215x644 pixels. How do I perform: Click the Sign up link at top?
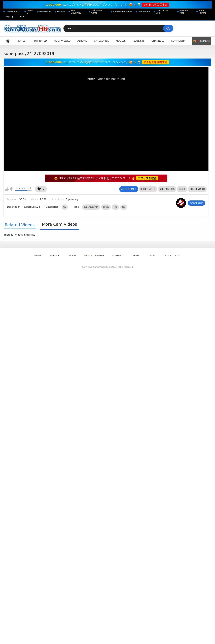[x=10, y=17]
